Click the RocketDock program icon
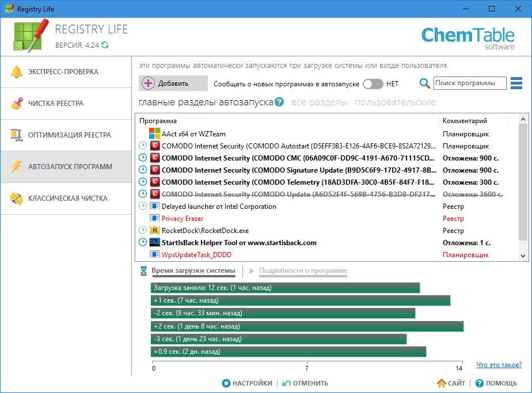532x393 pixels. [x=155, y=230]
